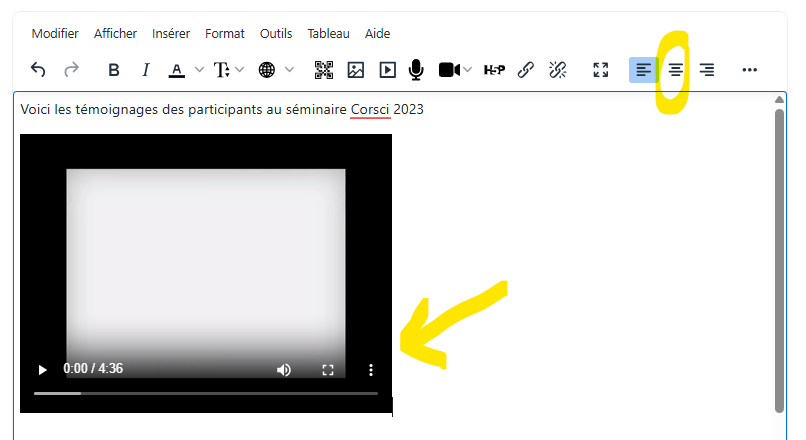806x440 pixels.
Task: Switch the editor to fullscreen mode
Action: (601, 69)
